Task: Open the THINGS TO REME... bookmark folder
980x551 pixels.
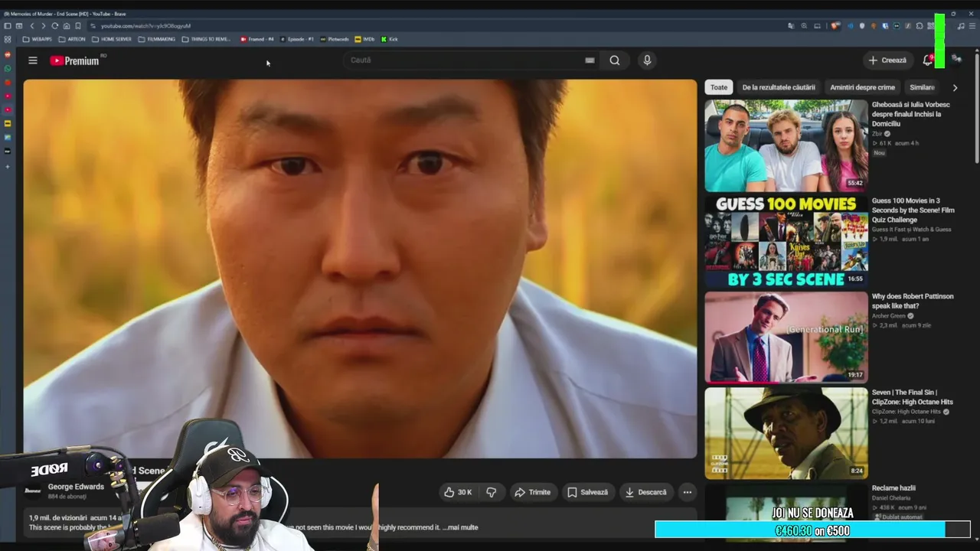Action: point(207,39)
